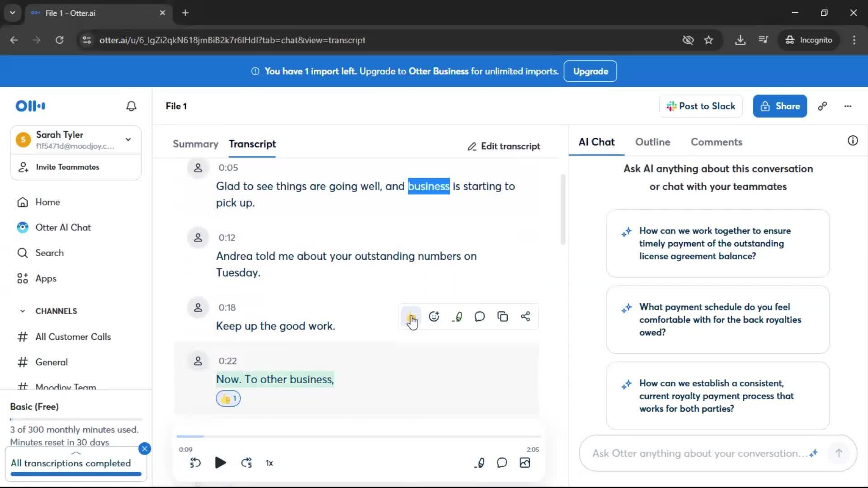Click the text Keep up the good work
The height and width of the screenshot is (488, 868).
[x=275, y=326]
